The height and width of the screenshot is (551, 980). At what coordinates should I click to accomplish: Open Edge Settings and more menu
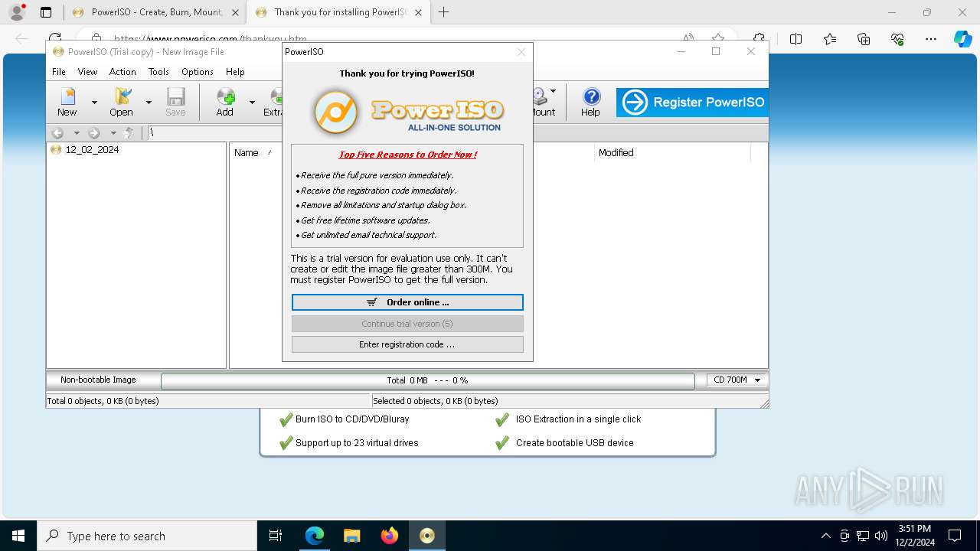click(931, 39)
